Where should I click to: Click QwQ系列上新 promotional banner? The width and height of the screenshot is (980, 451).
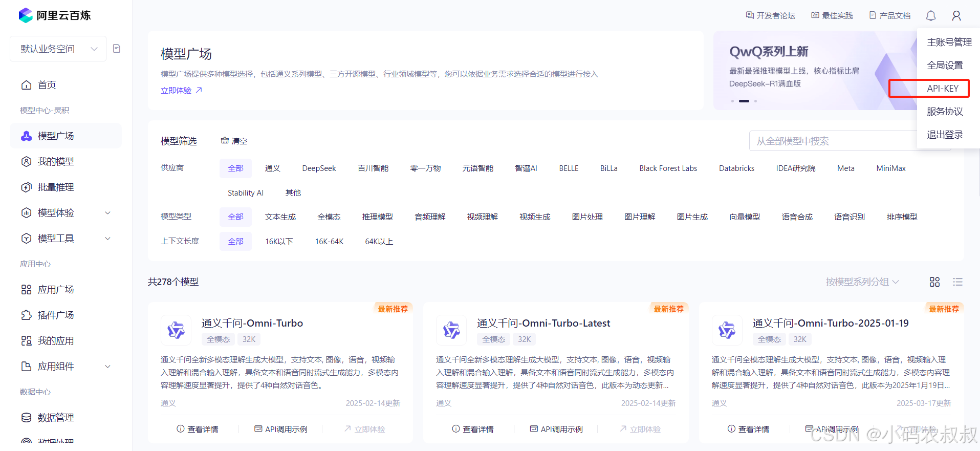coord(815,70)
